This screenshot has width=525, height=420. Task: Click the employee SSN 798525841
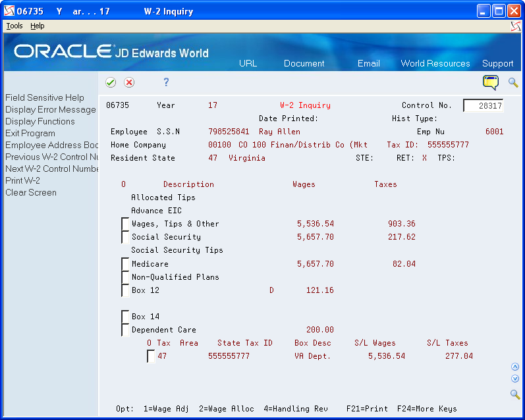coord(229,132)
